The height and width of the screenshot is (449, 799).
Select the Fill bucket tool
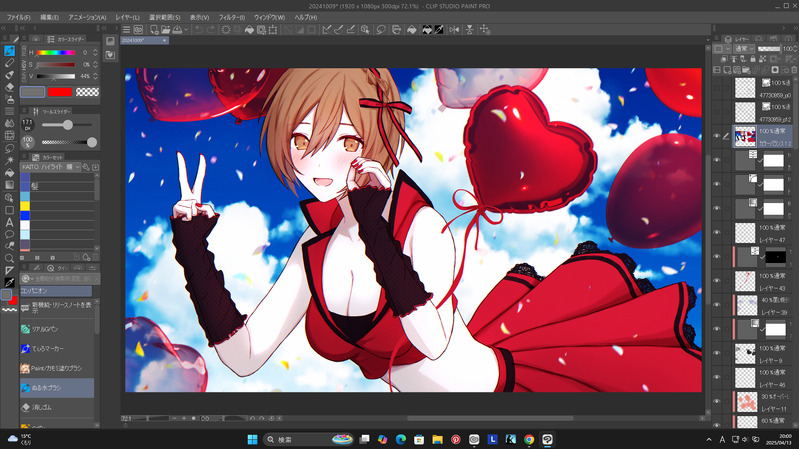tap(9, 173)
